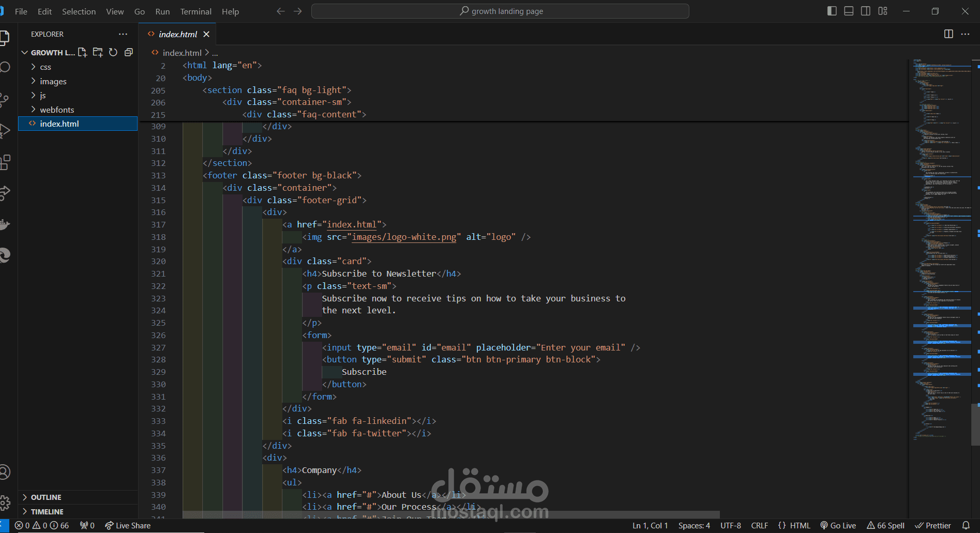Viewport: 980px width, 533px height.
Task: Go back with the left arrow
Action: pos(280,11)
